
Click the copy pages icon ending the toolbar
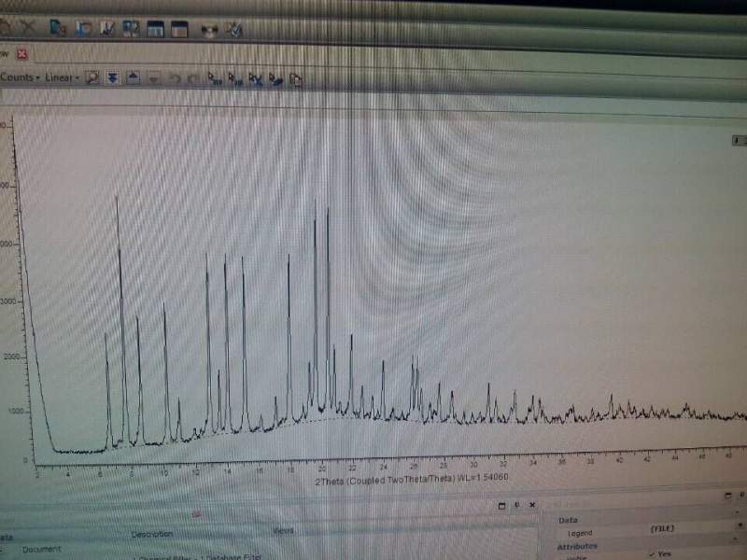tap(296, 80)
